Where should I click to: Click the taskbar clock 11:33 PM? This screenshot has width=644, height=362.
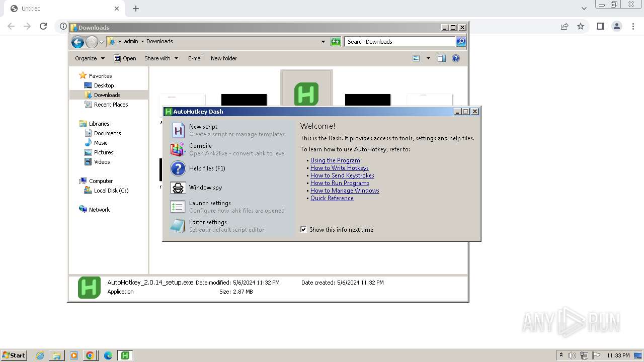click(x=618, y=355)
